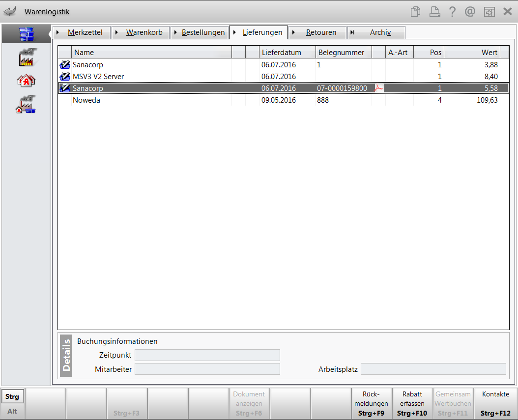Screen dimensions: 518x420
Task: Toggle the Strg modifier key button
Action: (12, 396)
